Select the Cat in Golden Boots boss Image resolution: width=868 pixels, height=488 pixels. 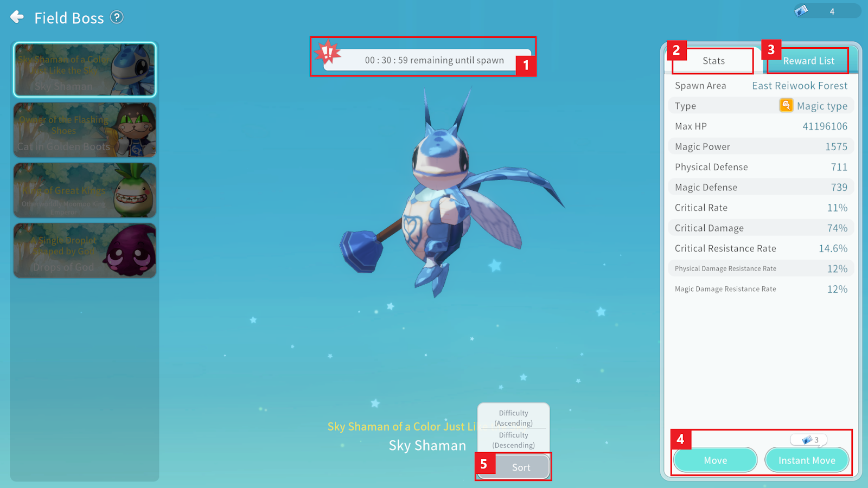pos(85,130)
